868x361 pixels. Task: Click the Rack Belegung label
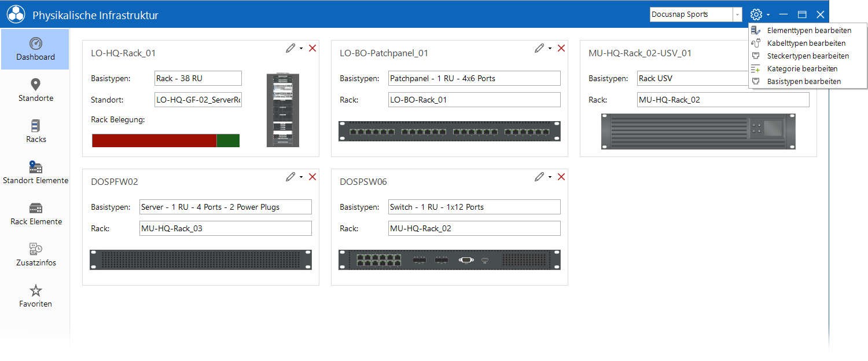point(117,120)
